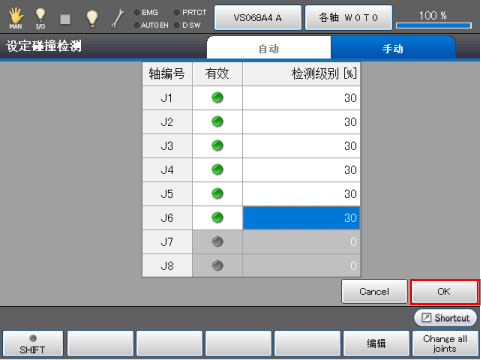Click the 100 % speed bar
This screenshot has height=360, width=481.
[434, 20]
